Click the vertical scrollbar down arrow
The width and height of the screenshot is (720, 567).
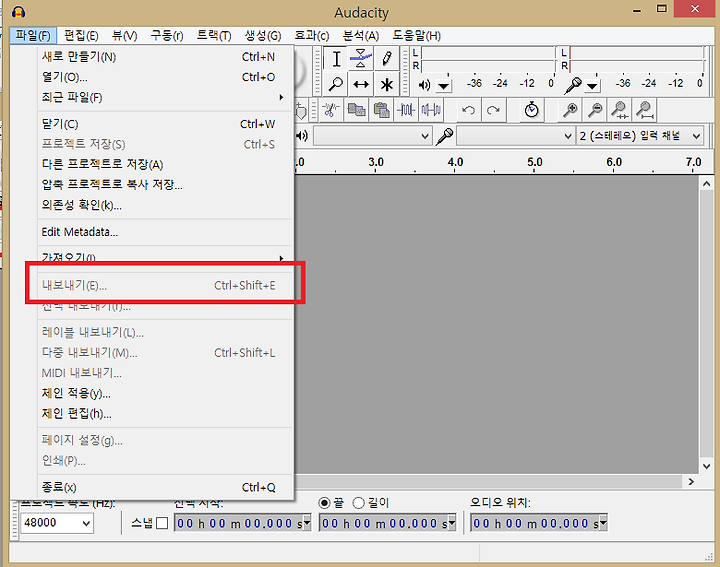706,466
